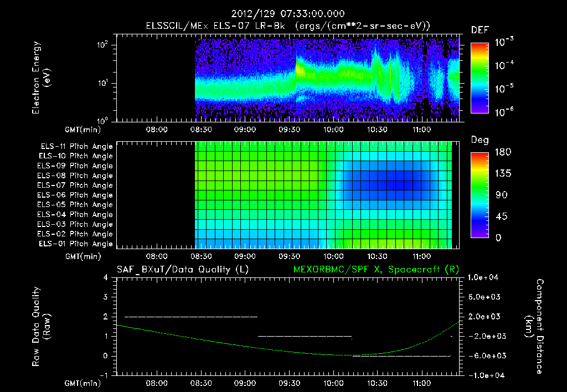Click the 10^-3 value on the DEF scale
Screen dimensions: 567x392
(x=504, y=42)
